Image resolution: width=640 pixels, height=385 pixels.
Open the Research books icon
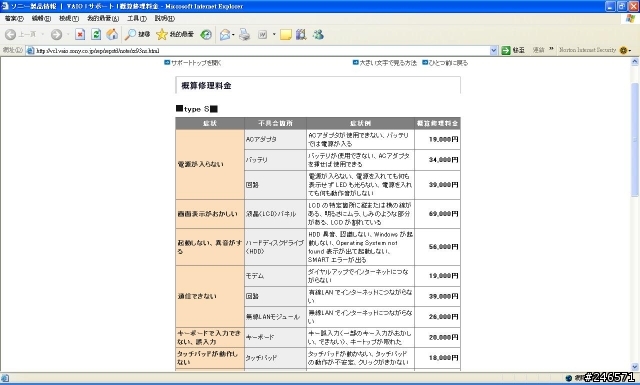tap(301, 35)
